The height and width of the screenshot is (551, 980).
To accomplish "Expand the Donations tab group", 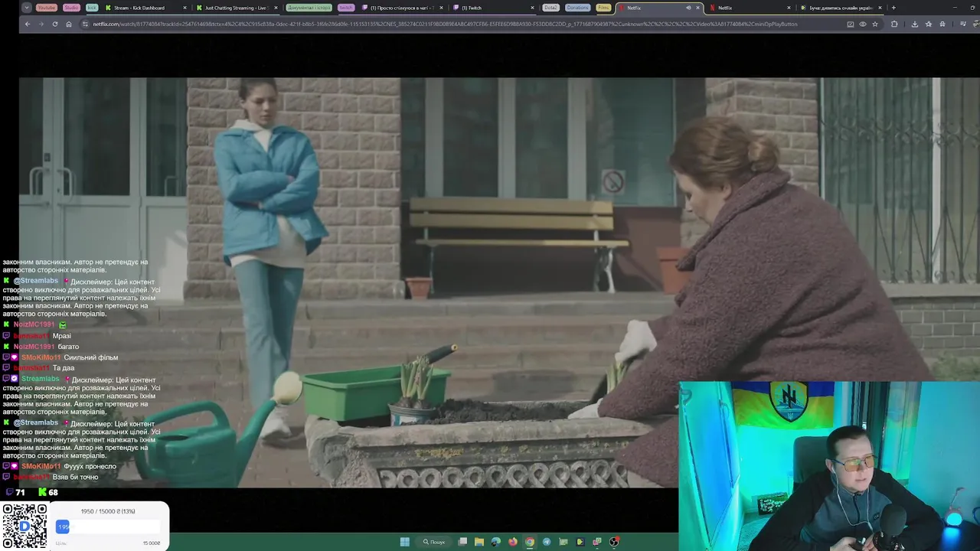I will click(x=578, y=8).
